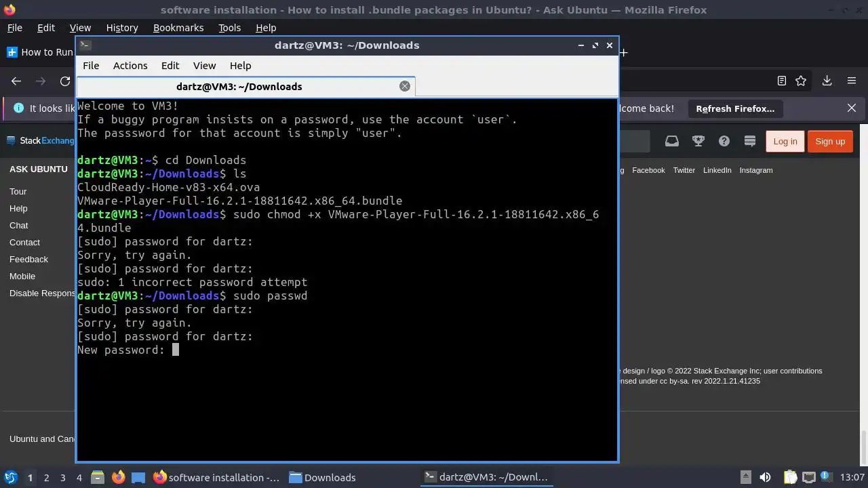Open the clipboard manager tray icon
868x488 pixels.
(x=790, y=477)
